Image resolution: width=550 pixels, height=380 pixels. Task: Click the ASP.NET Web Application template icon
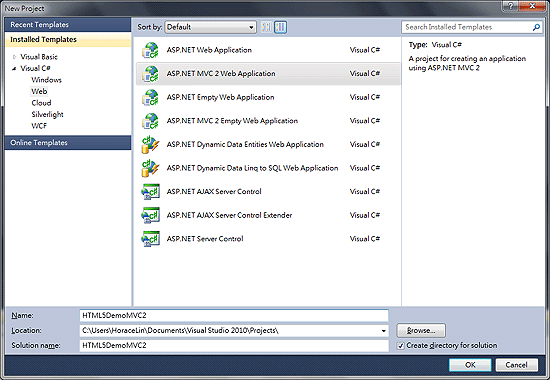coord(150,50)
